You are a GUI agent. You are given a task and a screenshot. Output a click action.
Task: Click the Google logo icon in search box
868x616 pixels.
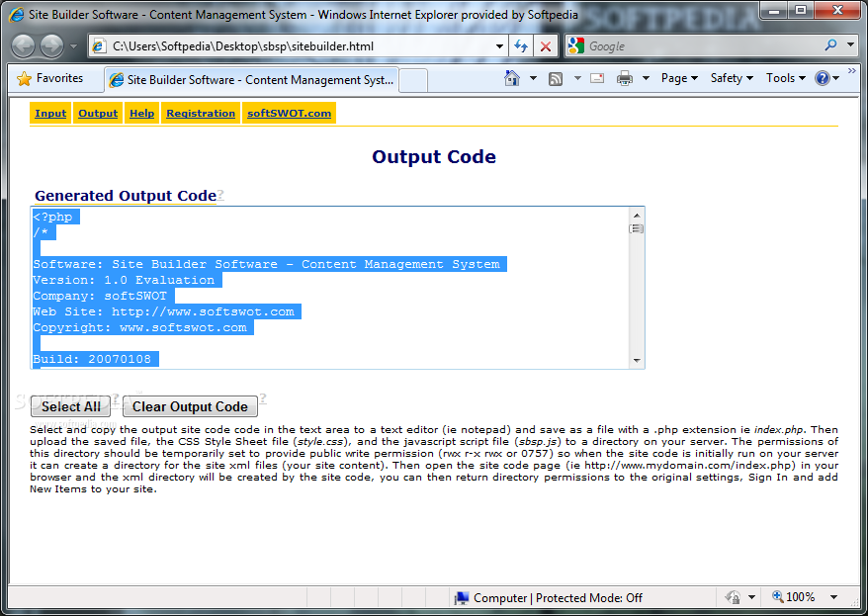576,45
